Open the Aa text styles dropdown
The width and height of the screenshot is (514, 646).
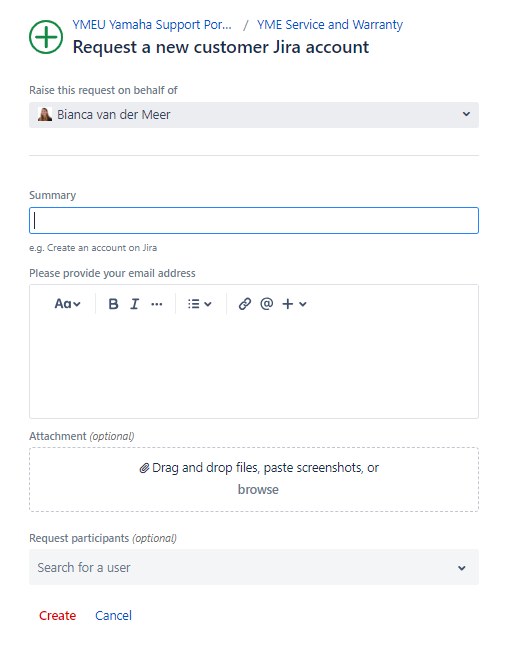[67, 304]
